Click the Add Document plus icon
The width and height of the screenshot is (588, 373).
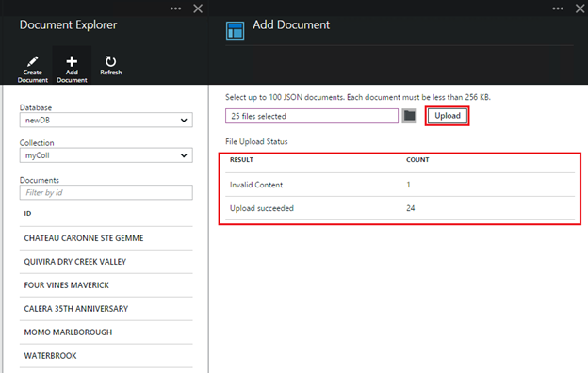[72, 61]
